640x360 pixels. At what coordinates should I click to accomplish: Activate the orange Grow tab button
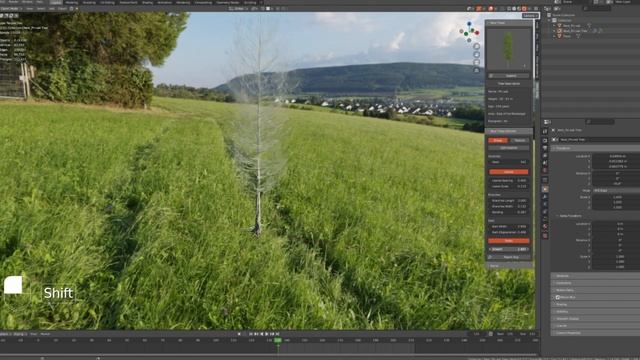pos(498,140)
